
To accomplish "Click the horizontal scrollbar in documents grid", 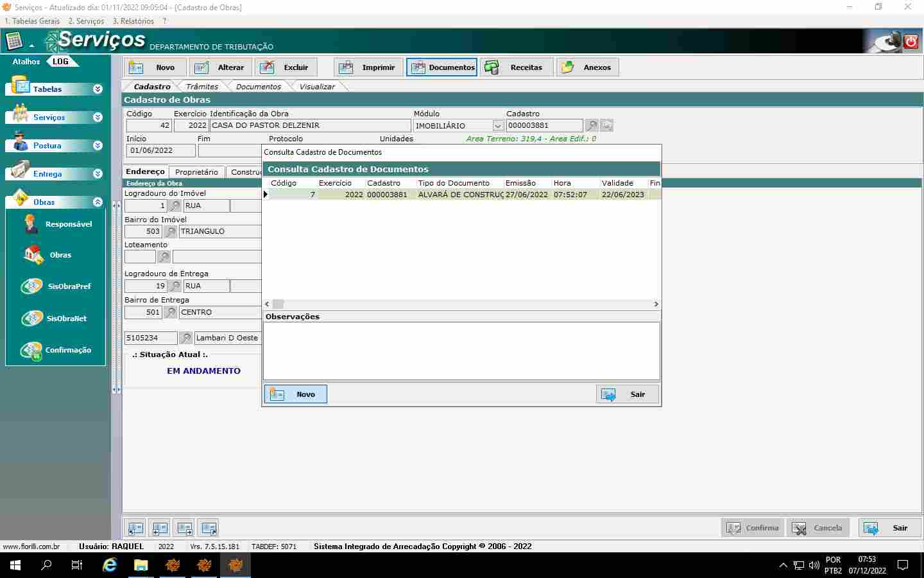I will coord(462,304).
